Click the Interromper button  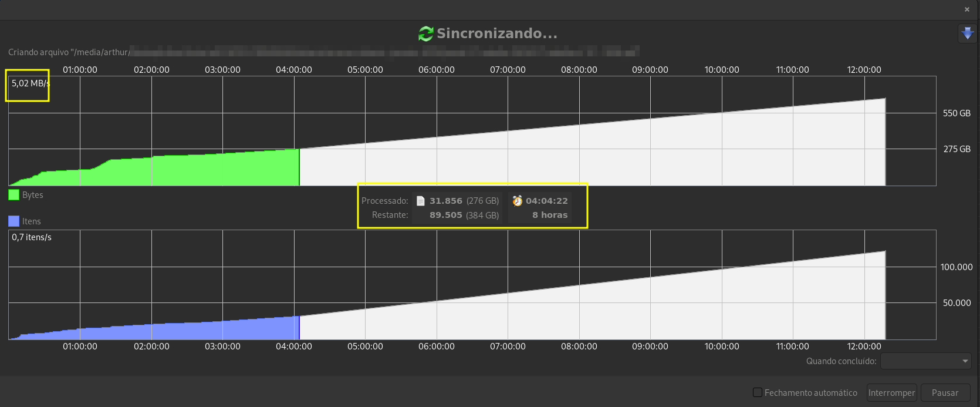tap(891, 393)
